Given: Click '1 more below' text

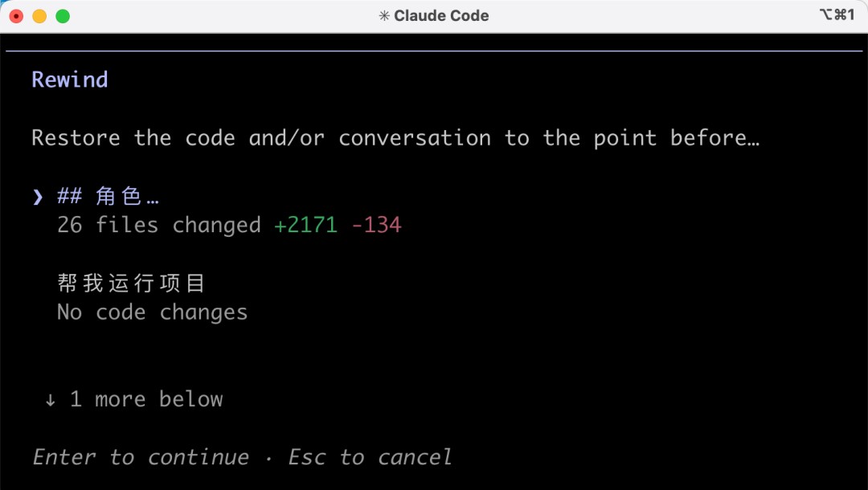Looking at the screenshot, I should click(147, 398).
